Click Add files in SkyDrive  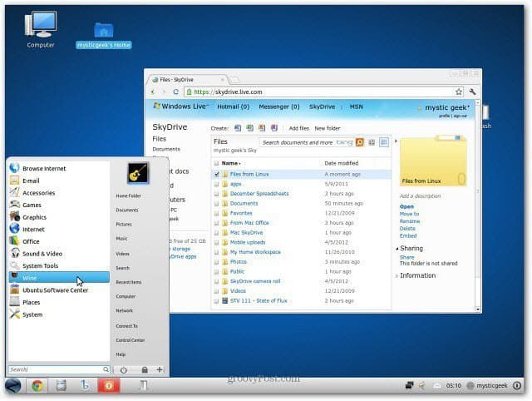(x=299, y=128)
